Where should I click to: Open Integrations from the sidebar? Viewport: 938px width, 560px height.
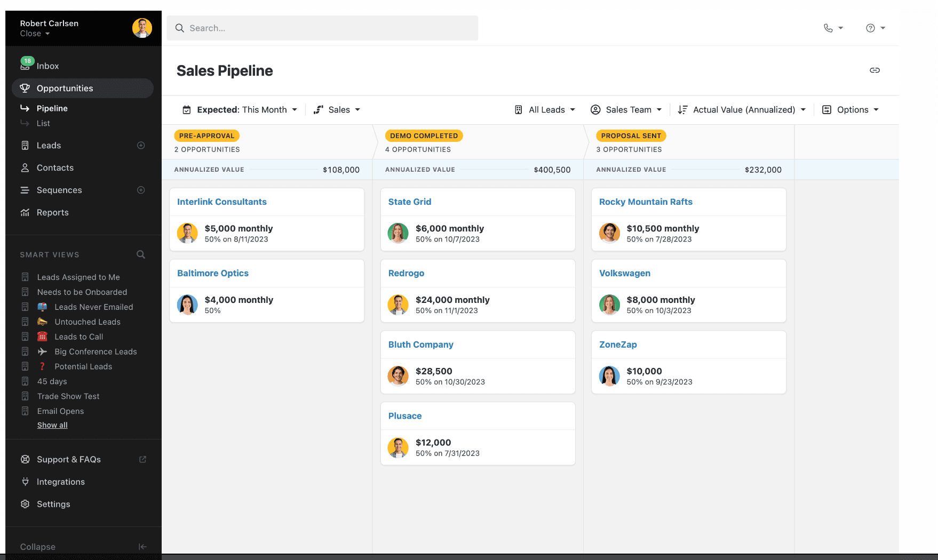60,482
